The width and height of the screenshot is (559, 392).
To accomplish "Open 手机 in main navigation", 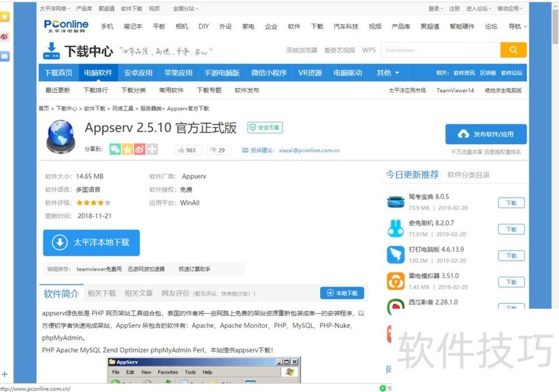I will [x=107, y=27].
